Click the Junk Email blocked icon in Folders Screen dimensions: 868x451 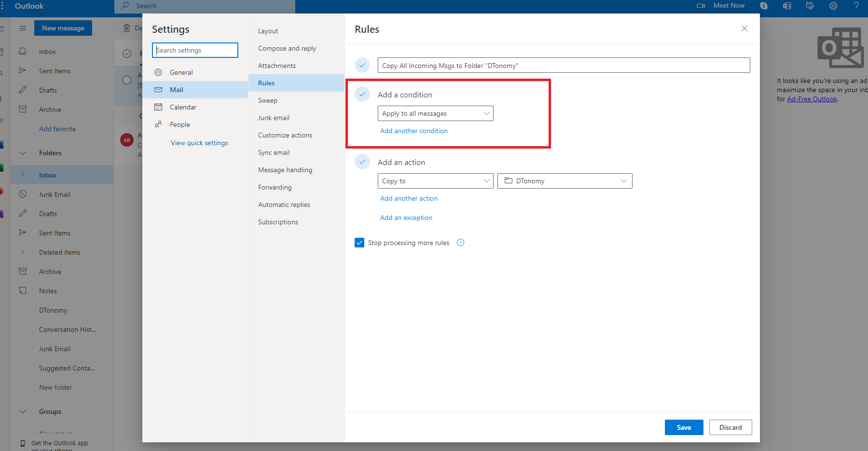pos(23,194)
